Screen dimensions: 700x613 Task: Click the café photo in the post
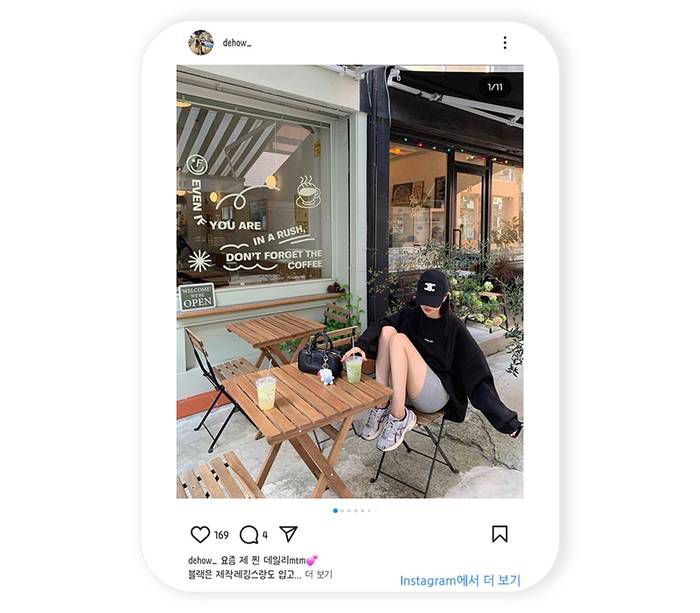350,282
